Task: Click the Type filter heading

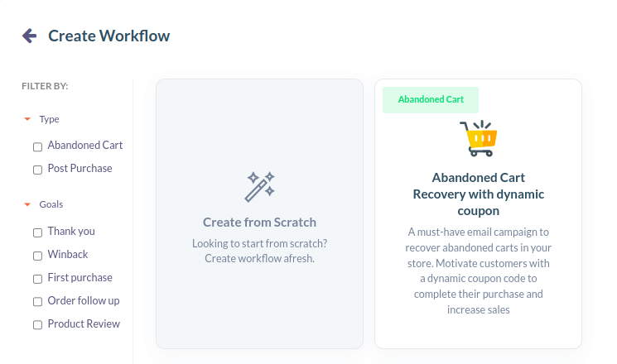Action: 49,119
